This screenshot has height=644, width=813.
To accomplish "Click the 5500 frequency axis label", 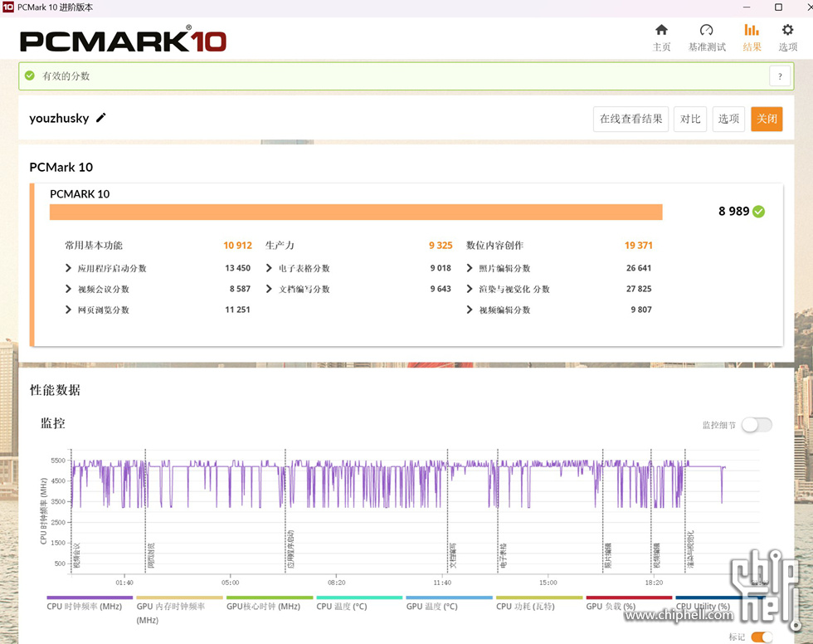I will tap(58, 461).
